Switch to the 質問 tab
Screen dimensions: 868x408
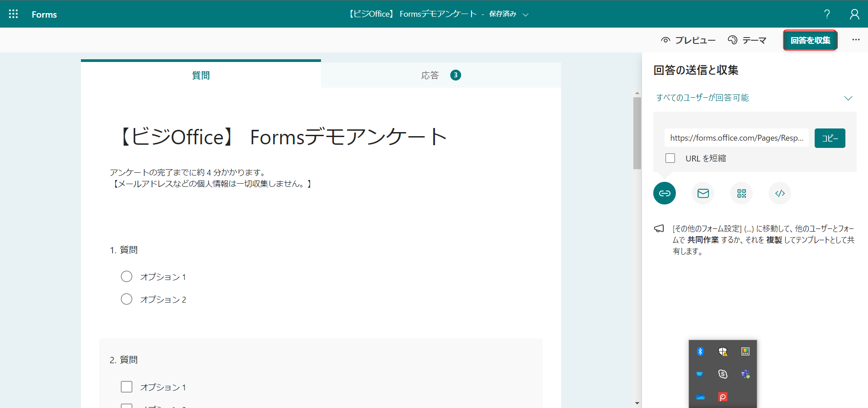coord(201,75)
